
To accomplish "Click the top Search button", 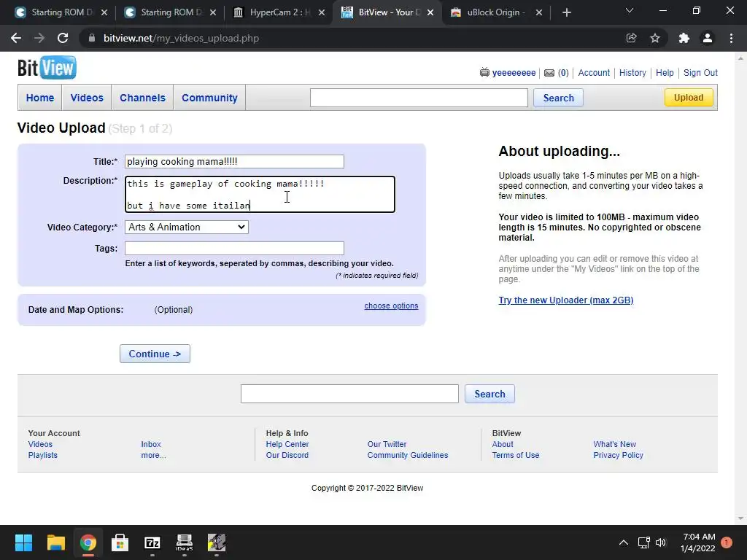I will [x=558, y=98].
